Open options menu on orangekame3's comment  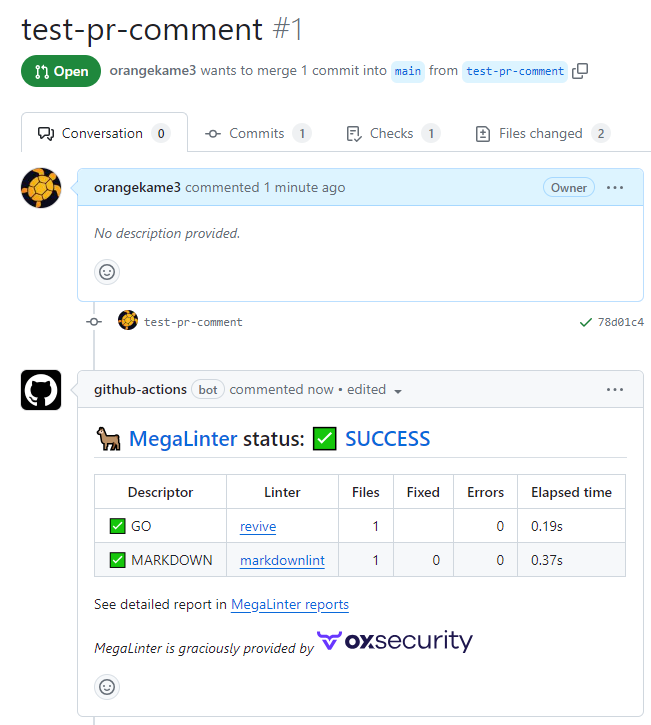(x=615, y=188)
